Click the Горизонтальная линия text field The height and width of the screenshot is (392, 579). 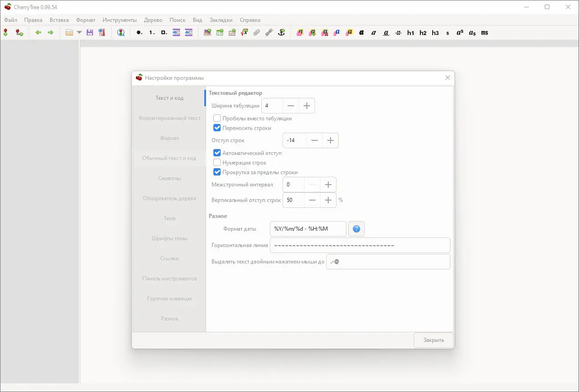point(360,245)
